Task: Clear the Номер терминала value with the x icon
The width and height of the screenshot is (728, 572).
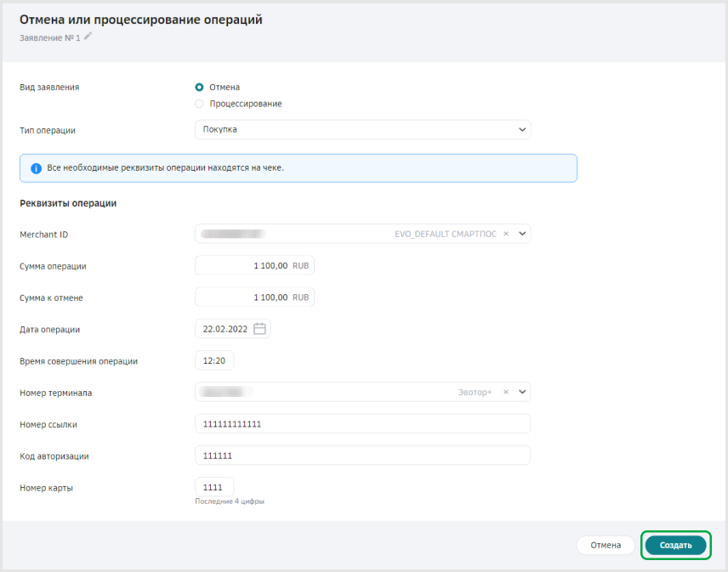Action: click(x=506, y=393)
